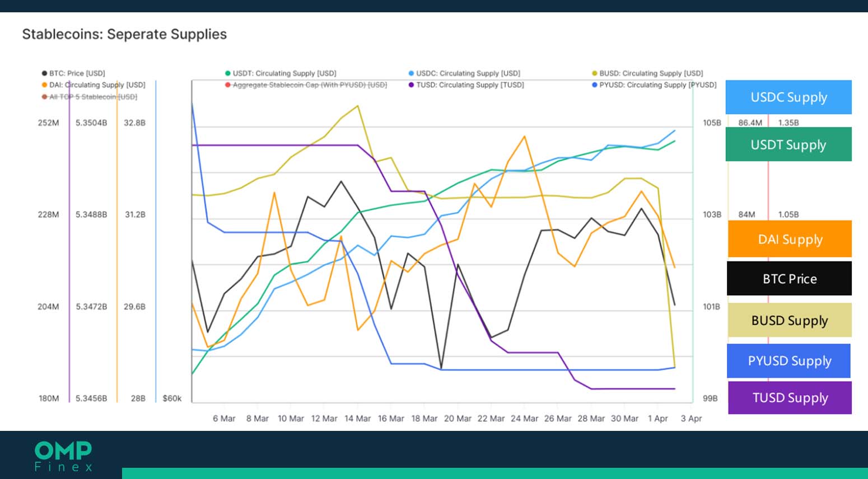Screen dimensions: 868x479
Task: Click the 1 Apr date axis label
Action: tap(658, 419)
